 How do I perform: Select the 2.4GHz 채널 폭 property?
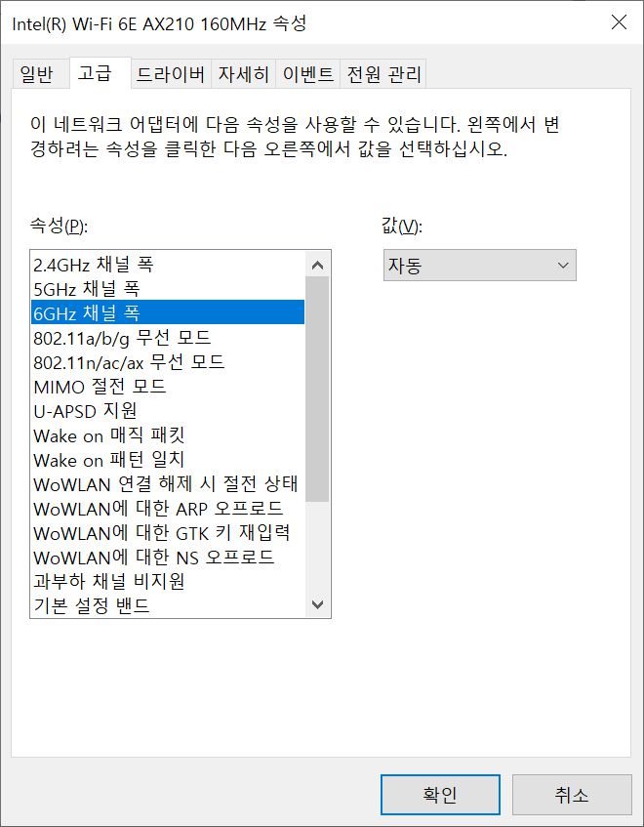click(168, 265)
